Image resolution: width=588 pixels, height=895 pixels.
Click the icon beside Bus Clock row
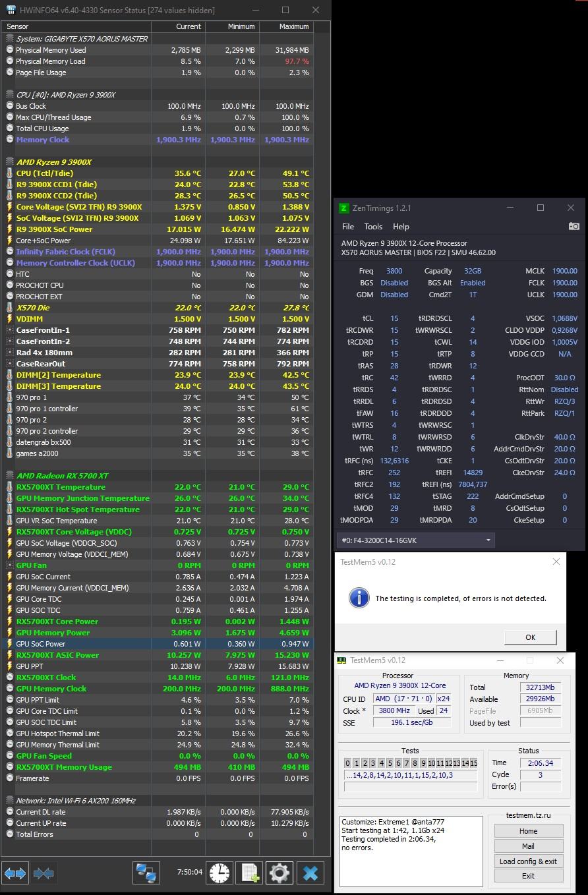pos(9,106)
